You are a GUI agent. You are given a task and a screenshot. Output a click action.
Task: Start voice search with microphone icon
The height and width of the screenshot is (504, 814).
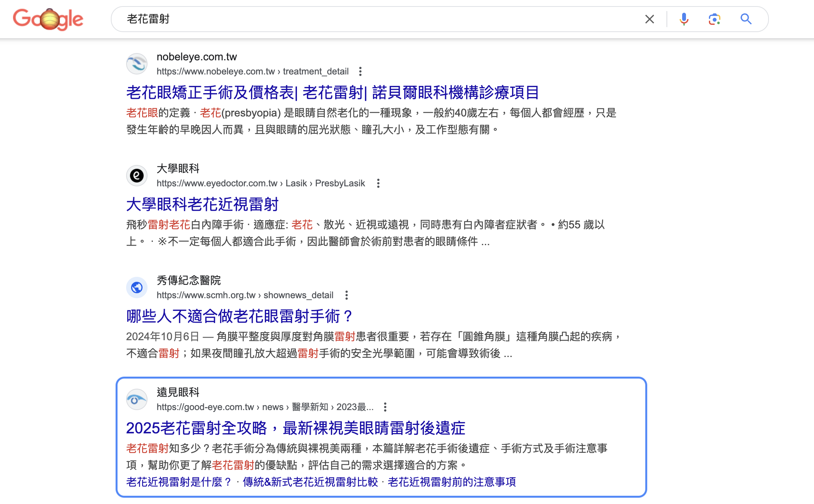684,19
